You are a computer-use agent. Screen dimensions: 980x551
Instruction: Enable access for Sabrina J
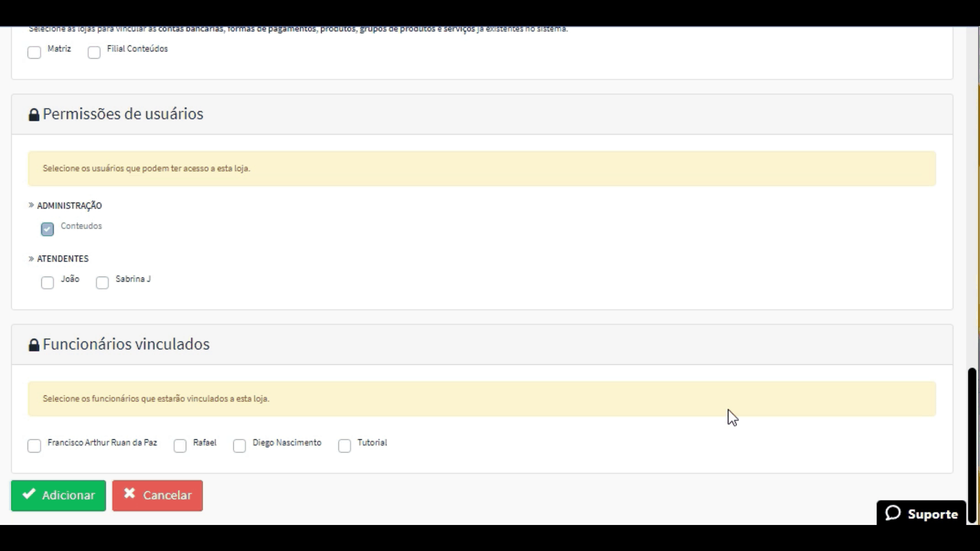[x=102, y=283]
